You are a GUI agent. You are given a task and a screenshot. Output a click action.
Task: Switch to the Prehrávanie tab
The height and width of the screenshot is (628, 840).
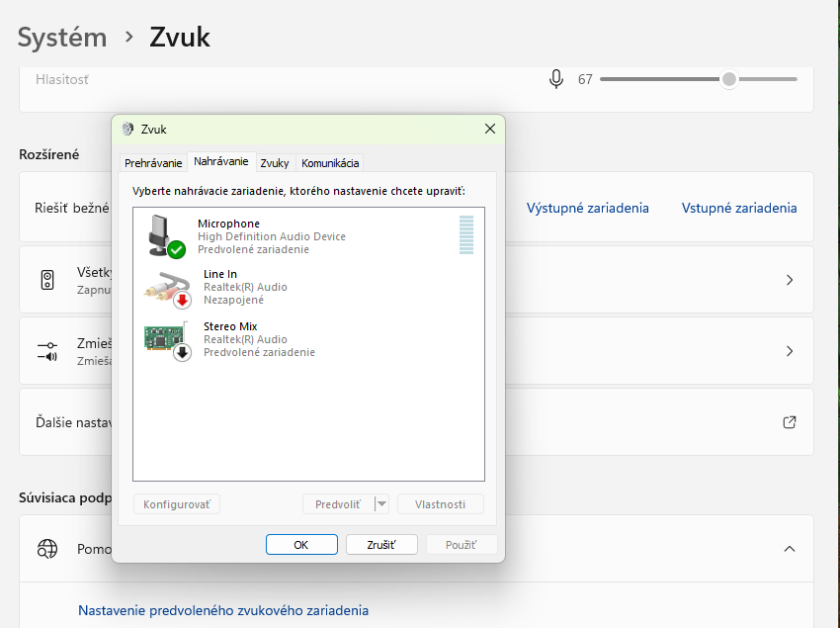coord(153,163)
